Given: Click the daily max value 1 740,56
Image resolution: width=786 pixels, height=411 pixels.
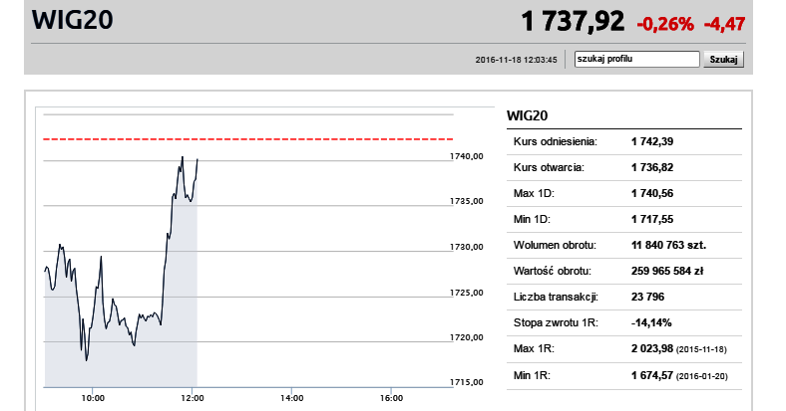Looking at the screenshot, I should [x=652, y=193].
